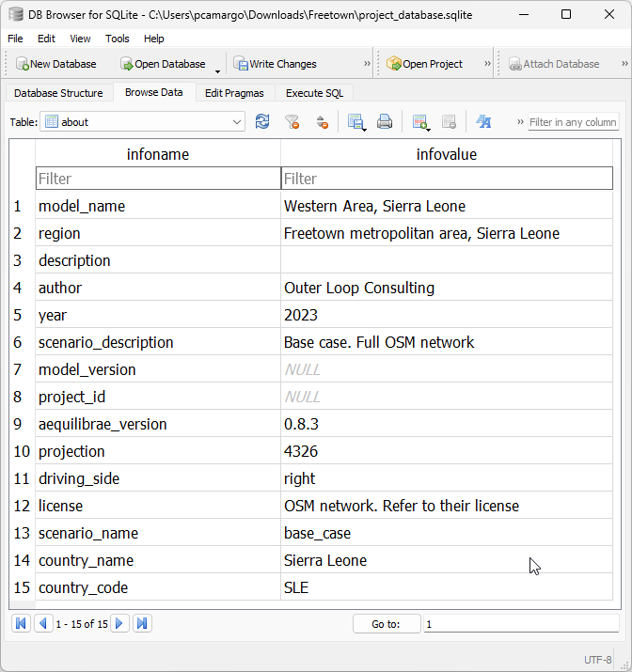The height and width of the screenshot is (672, 632).
Task: Jump to the first record navigation button
Action: (x=21, y=623)
